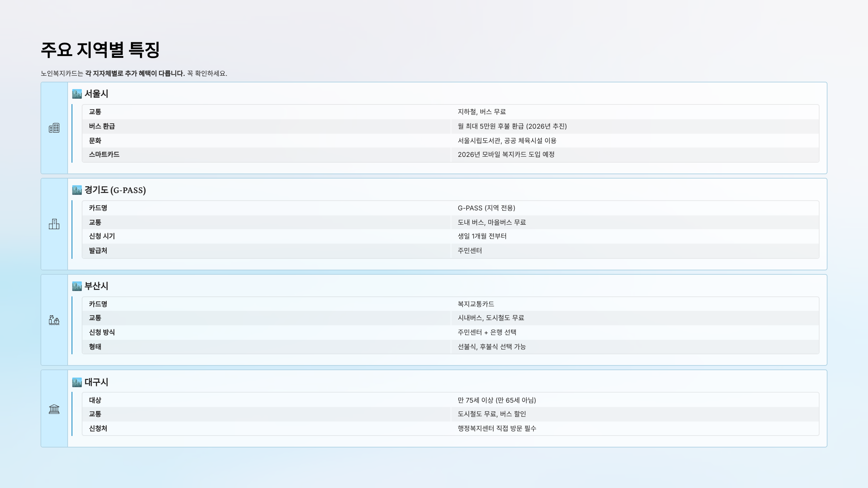The image size is (868, 488).
Task: Click the 서울시 section heading
Action: (x=96, y=94)
